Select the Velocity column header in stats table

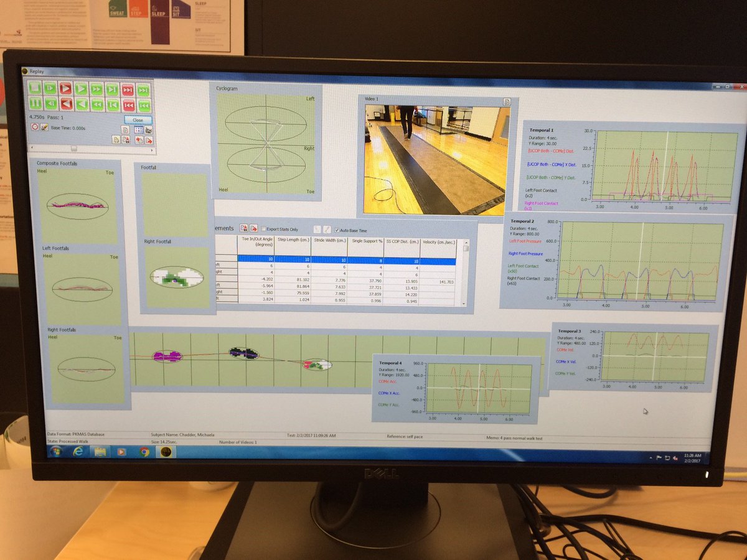pyautogui.click(x=440, y=242)
